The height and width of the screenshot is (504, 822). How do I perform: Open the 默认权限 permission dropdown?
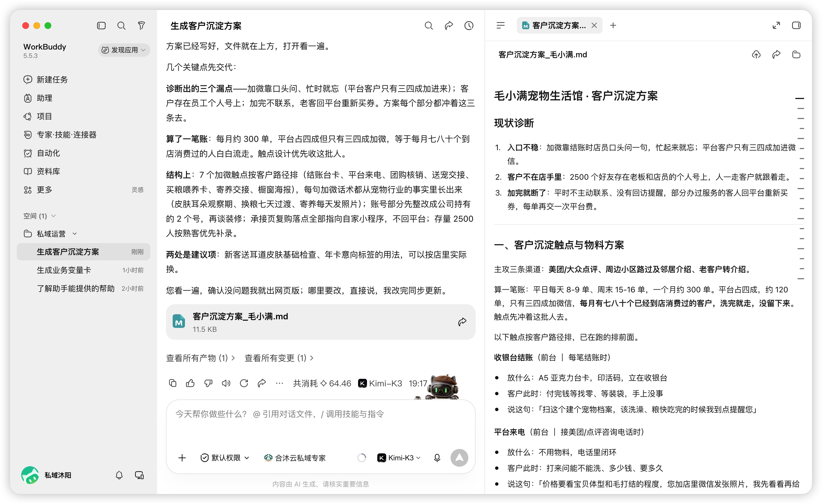[x=225, y=458]
